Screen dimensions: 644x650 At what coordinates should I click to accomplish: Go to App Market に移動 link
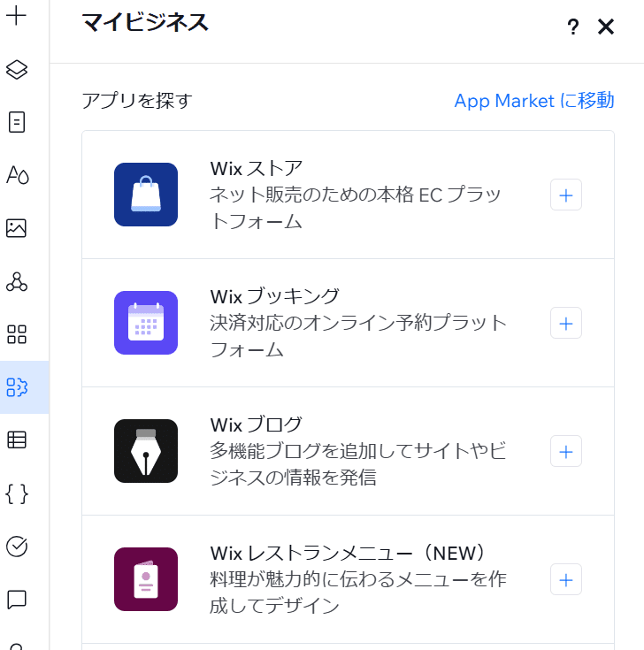click(x=534, y=101)
